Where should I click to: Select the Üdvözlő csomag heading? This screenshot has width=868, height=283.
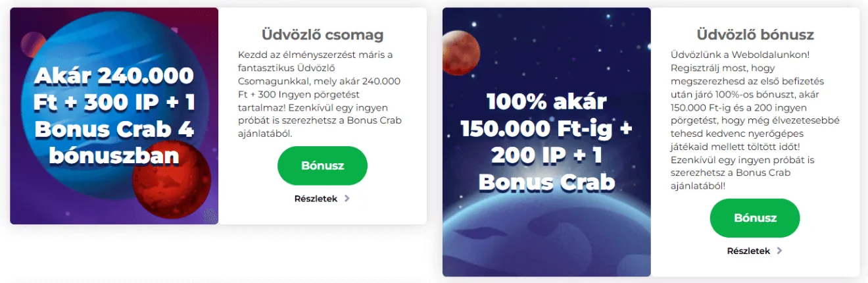click(322, 34)
